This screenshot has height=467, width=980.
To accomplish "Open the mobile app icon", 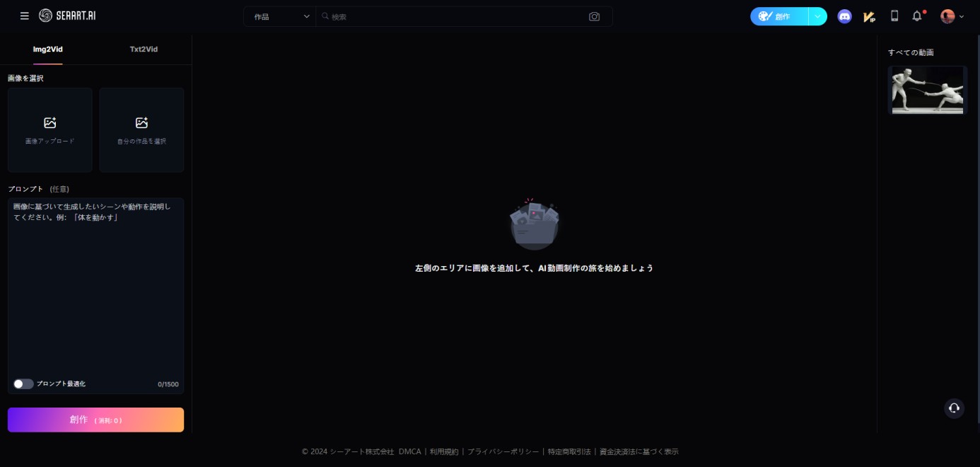I will point(894,16).
